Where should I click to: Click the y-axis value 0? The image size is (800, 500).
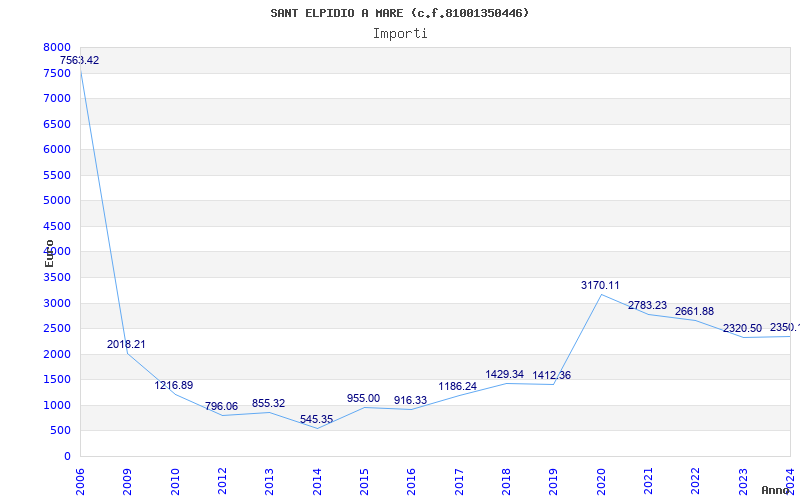tap(68, 457)
